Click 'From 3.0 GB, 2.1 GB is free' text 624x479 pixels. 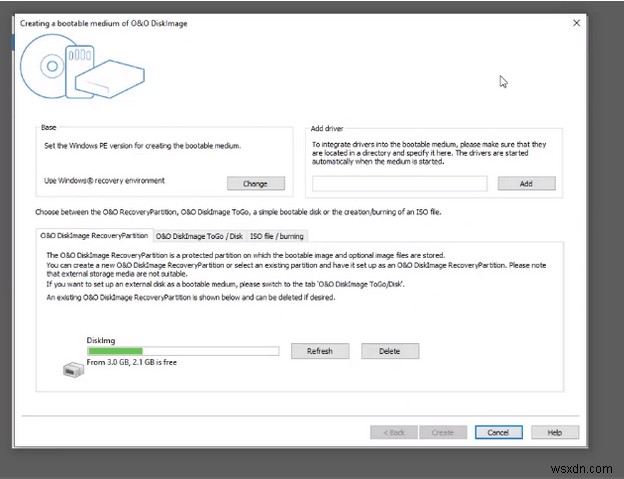[x=132, y=362]
